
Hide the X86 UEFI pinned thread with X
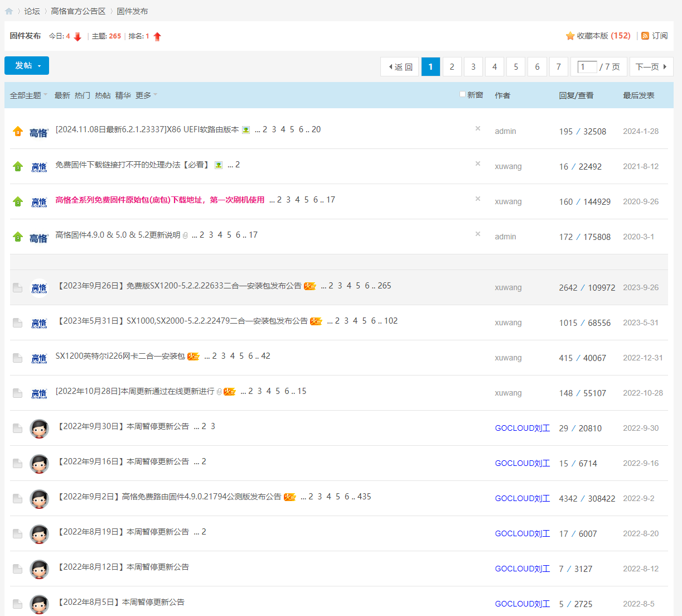[478, 128]
